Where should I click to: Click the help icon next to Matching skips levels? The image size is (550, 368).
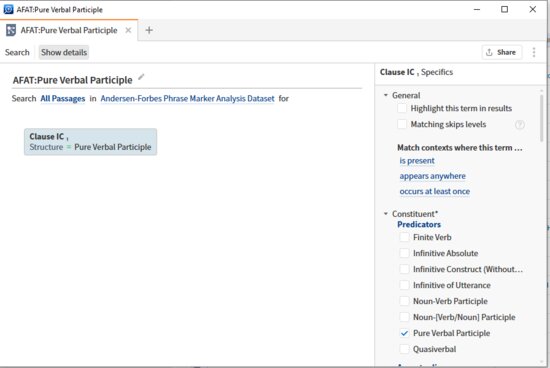520,125
